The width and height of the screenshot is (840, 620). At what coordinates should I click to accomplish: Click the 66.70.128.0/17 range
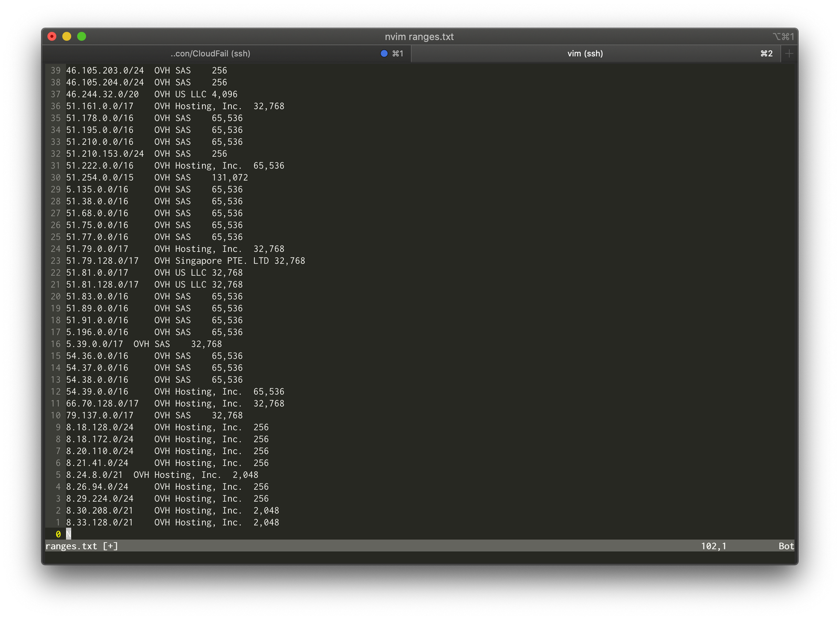click(x=102, y=404)
